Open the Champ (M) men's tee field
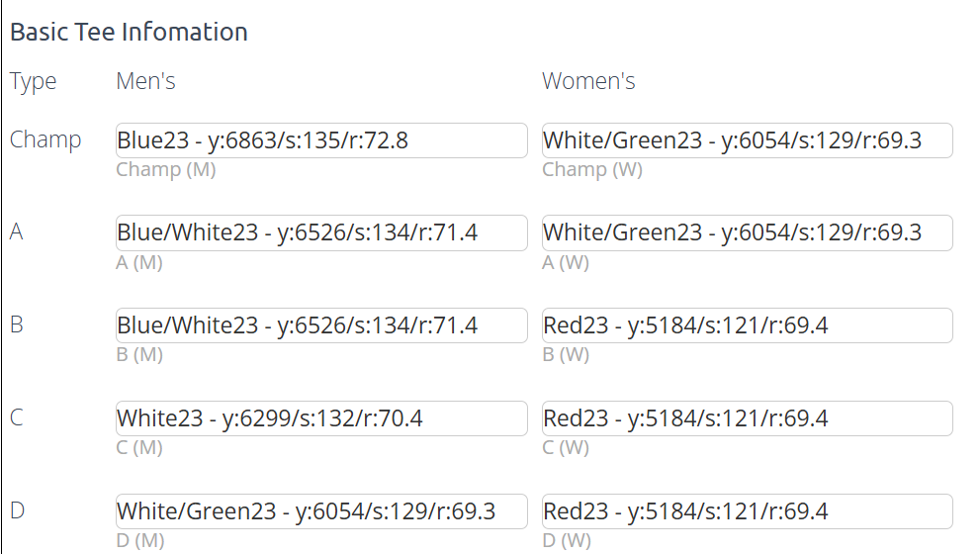The width and height of the screenshot is (980, 554). (x=321, y=140)
